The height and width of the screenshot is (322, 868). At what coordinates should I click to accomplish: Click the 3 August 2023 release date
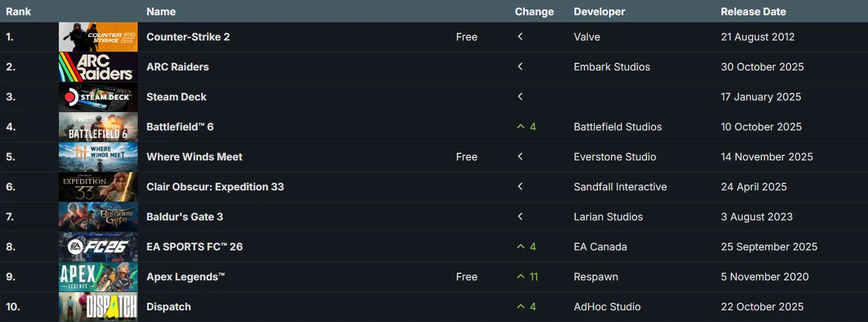757,217
